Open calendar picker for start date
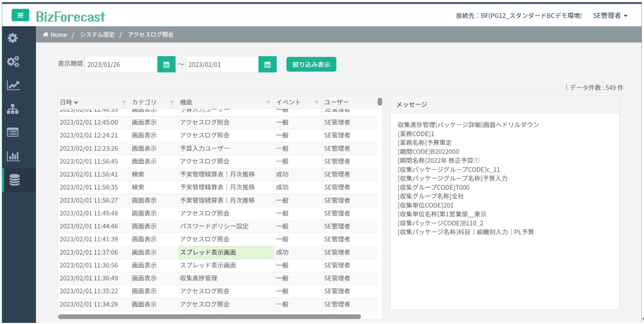This screenshot has height=324, width=644. [166, 64]
